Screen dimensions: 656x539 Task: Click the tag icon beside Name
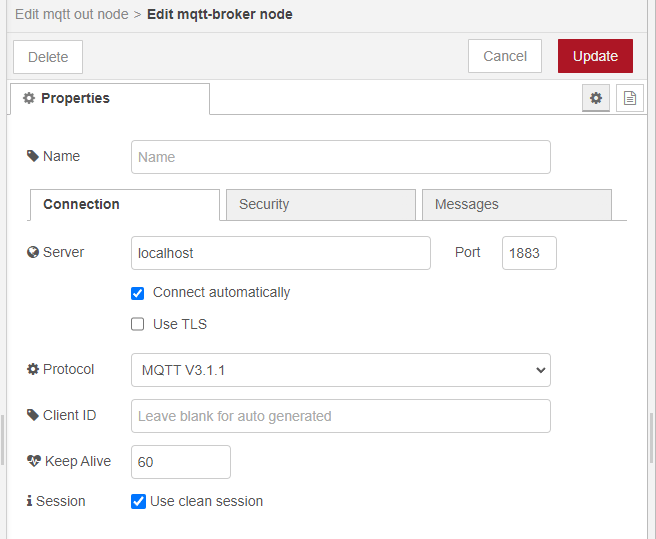click(33, 156)
